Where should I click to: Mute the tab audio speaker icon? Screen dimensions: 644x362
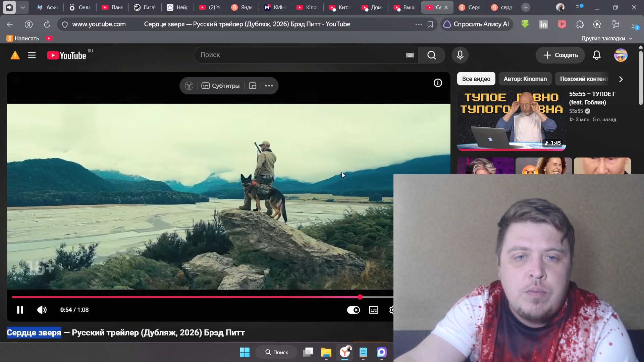tap(9, 7)
